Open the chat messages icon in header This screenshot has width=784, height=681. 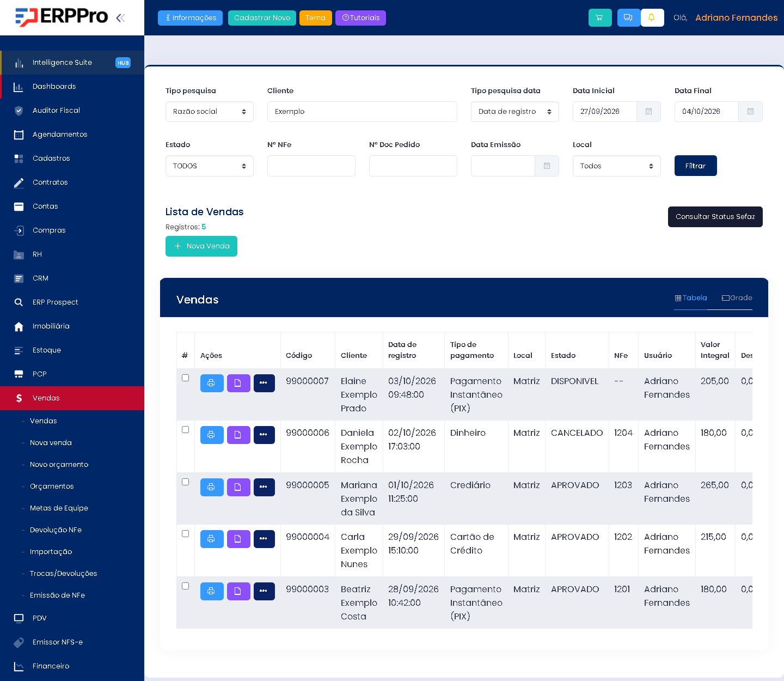click(x=628, y=17)
